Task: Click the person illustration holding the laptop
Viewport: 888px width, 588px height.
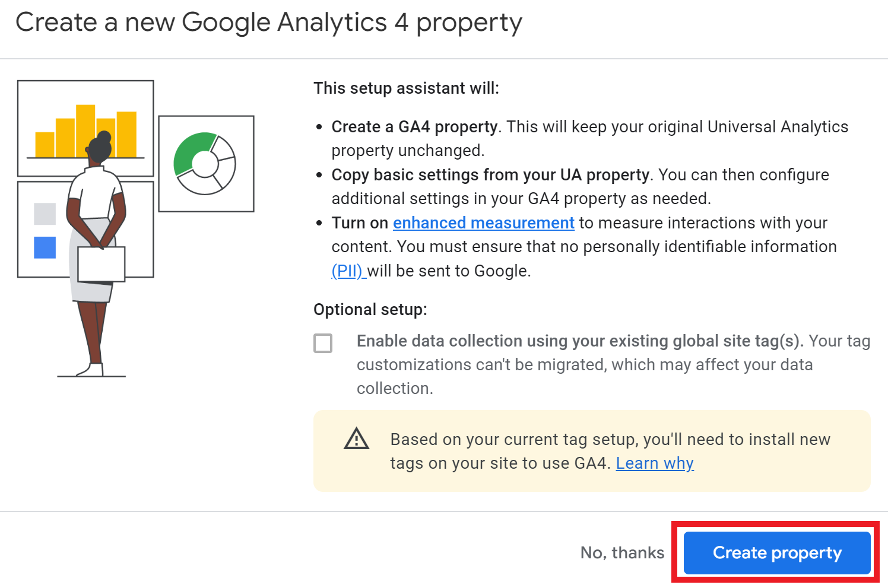Action: [95, 249]
